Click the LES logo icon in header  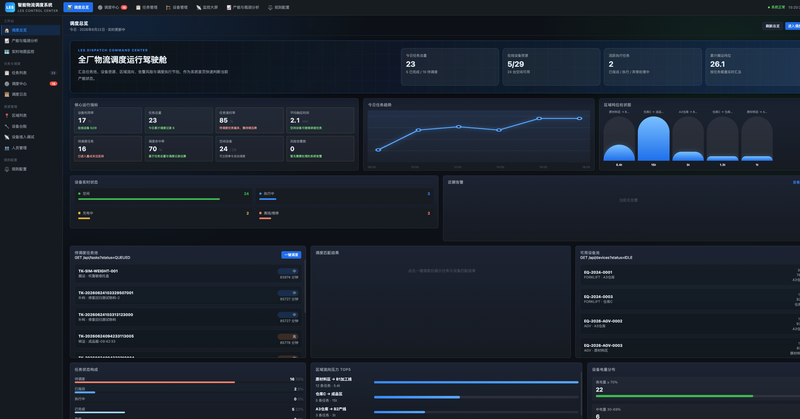point(10,7)
